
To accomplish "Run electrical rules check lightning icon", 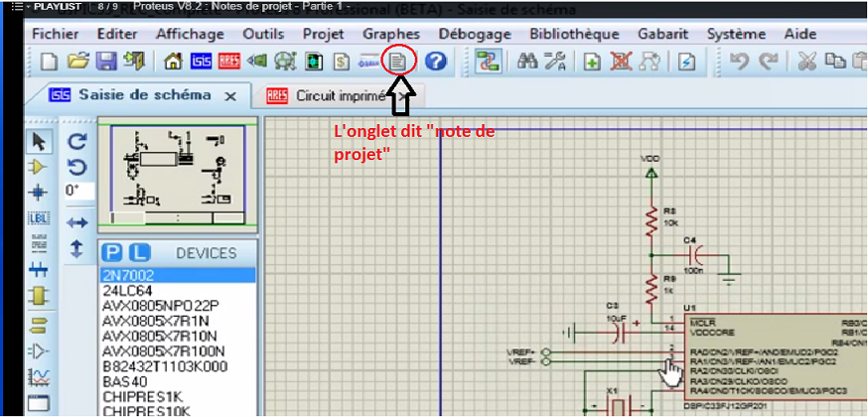I will coord(686,62).
